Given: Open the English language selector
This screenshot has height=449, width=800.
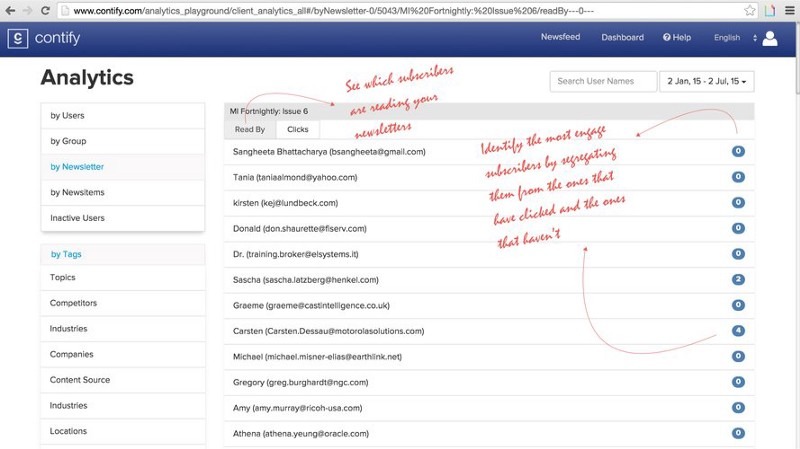Looking at the screenshot, I should pyautogui.click(x=735, y=37).
